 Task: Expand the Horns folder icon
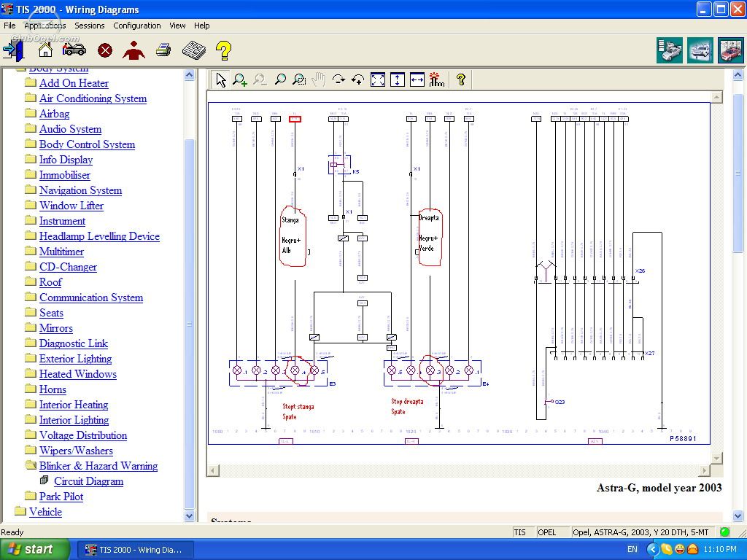pos(31,389)
